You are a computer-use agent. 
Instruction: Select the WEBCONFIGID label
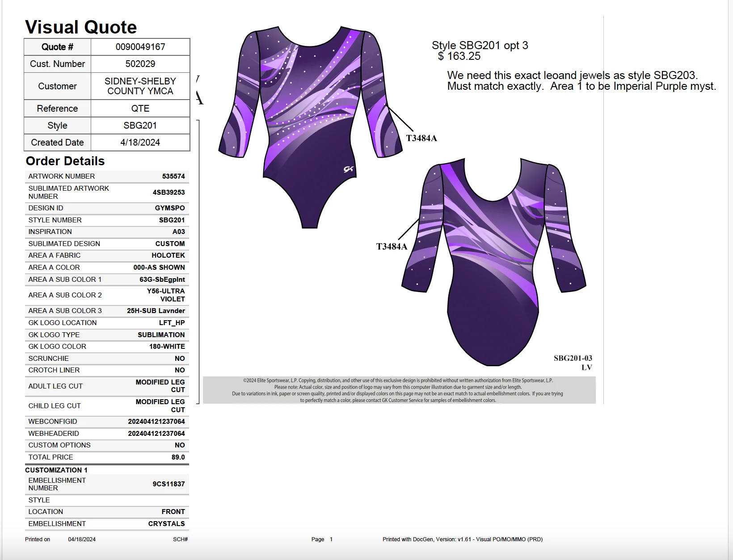click(53, 422)
